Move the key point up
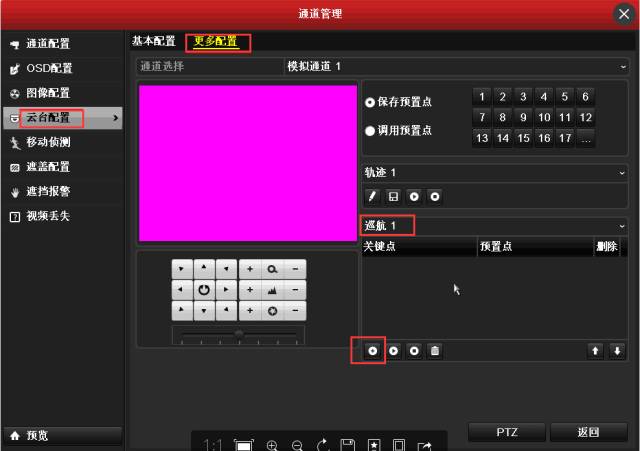This screenshot has height=451, width=640. coord(595,351)
